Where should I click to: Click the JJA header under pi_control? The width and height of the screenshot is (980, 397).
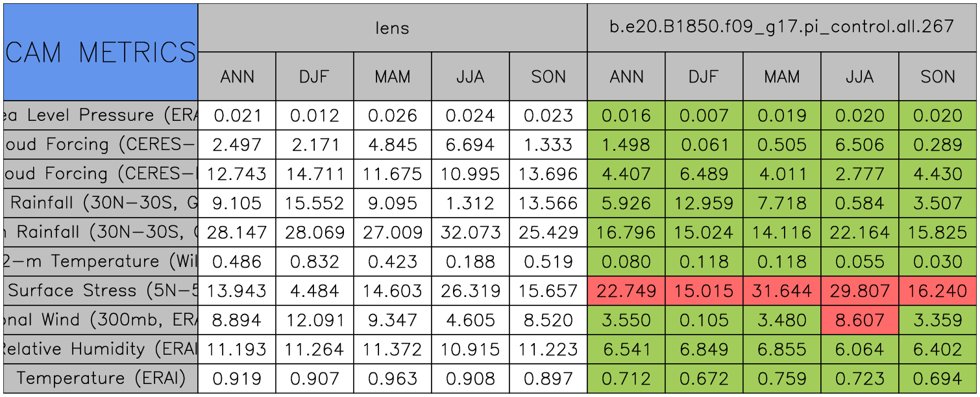pos(859,77)
